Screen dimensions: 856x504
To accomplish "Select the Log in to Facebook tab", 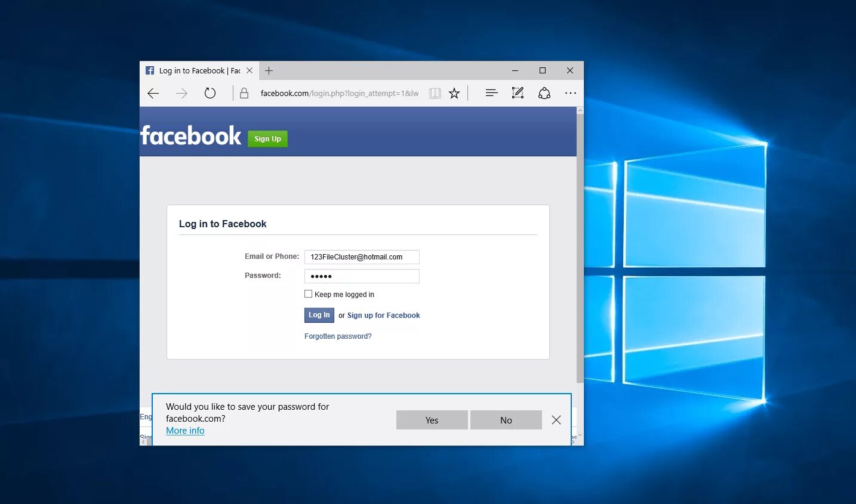I will pos(199,70).
